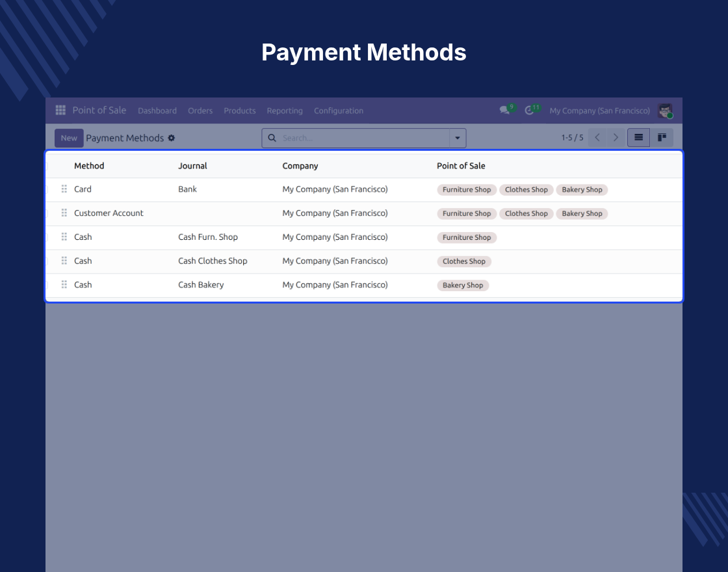This screenshot has width=728, height=572.
Task: Click drag handle of Customer Account row
Action: coord(64,213)
